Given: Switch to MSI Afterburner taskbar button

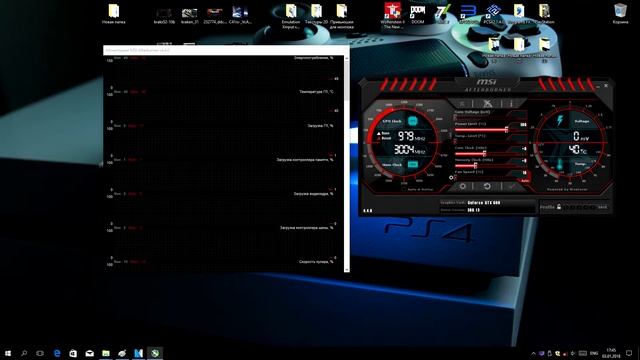Looking at the screenshot, I should [155, 353].
